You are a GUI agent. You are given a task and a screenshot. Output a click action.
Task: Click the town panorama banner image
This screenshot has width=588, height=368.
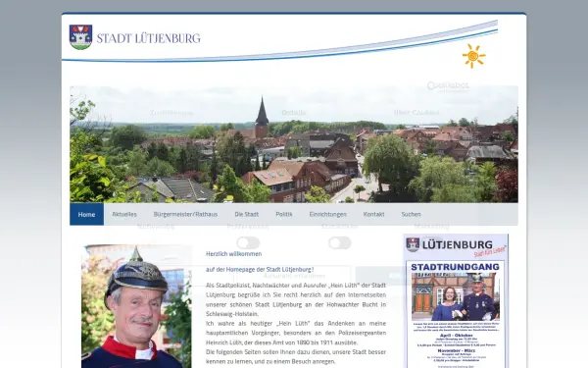tap(294, 144)
